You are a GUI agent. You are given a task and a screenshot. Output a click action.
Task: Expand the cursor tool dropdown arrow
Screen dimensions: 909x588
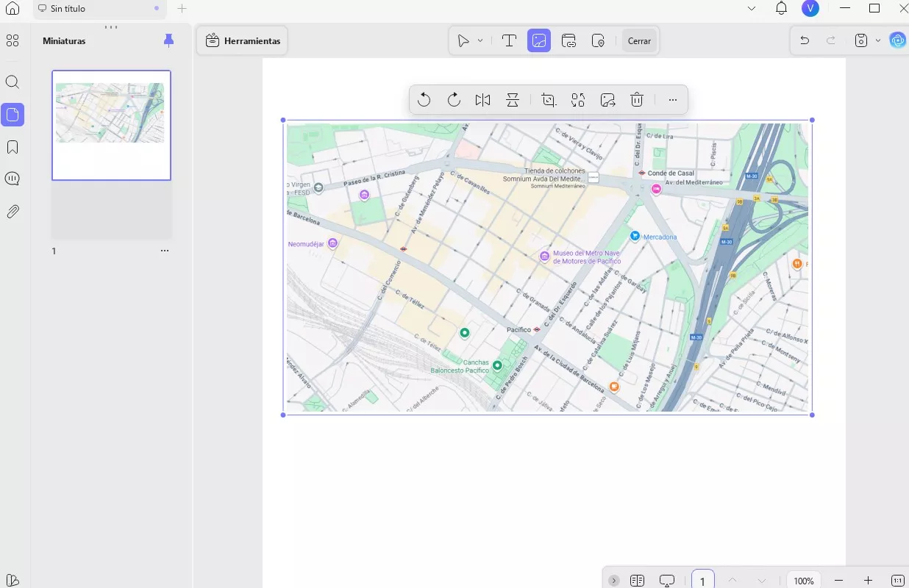[480, 41]
